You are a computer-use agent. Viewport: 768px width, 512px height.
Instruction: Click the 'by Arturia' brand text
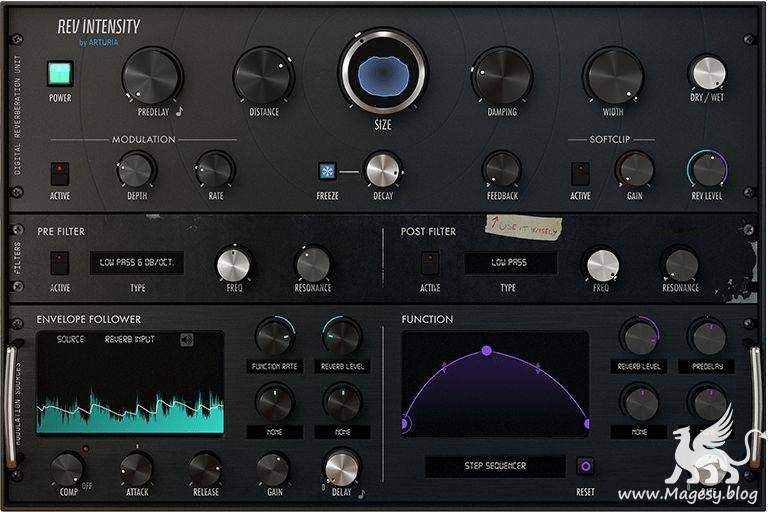(x=99, y=43)
